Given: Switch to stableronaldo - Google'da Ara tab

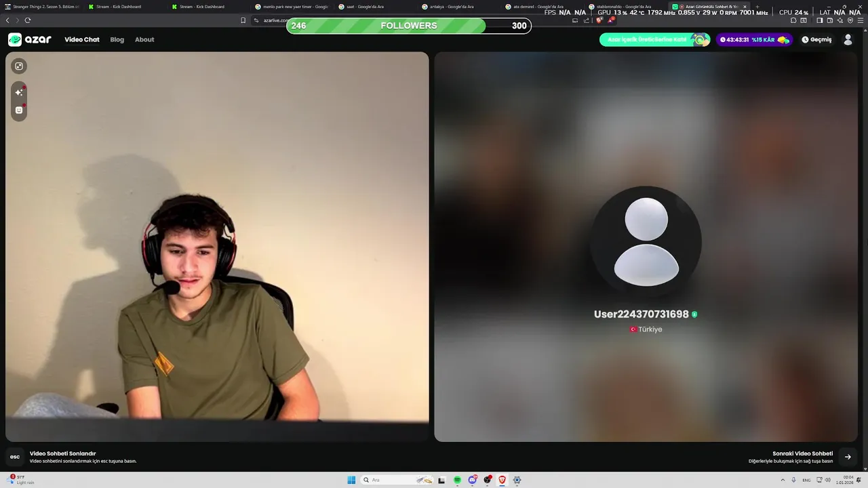Looking at the screenshot, I should click(x=625, y=7).
